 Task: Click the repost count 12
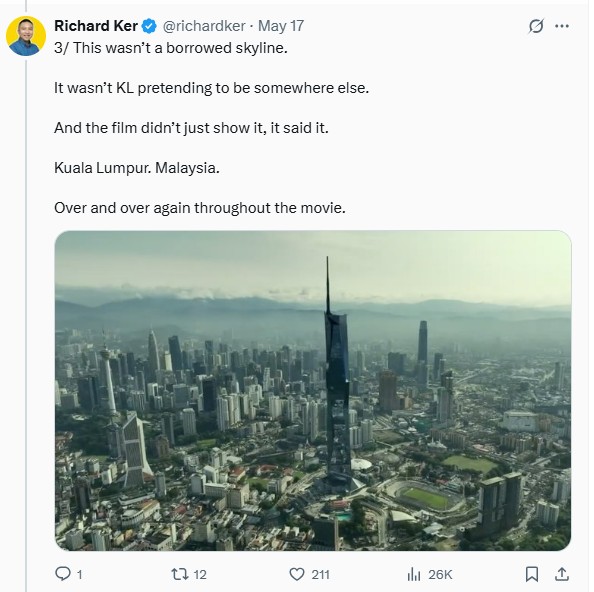click(200, 575)
